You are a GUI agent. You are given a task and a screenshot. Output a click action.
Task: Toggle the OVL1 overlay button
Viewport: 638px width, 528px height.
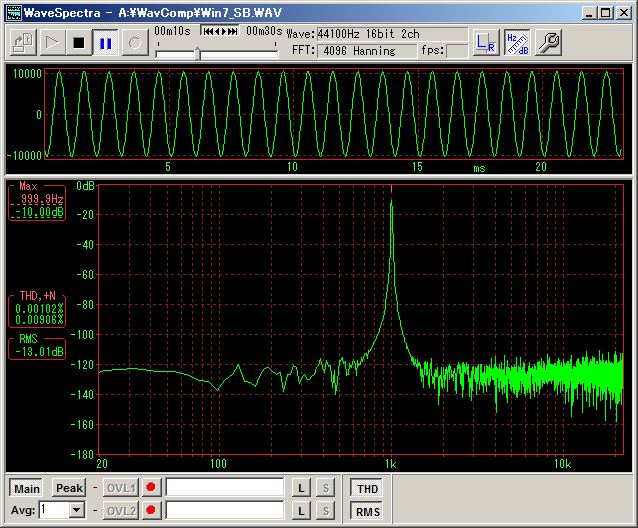click(x=121, y=488)
